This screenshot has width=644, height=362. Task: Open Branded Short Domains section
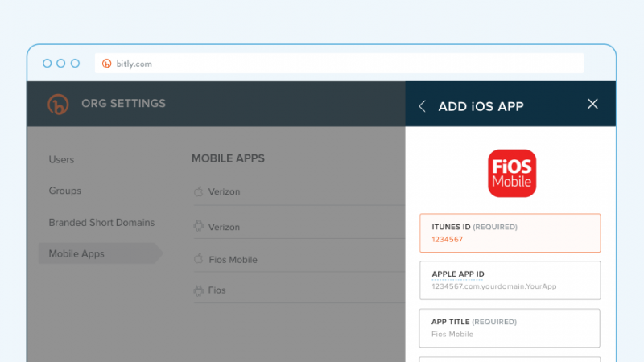(101, 223)
